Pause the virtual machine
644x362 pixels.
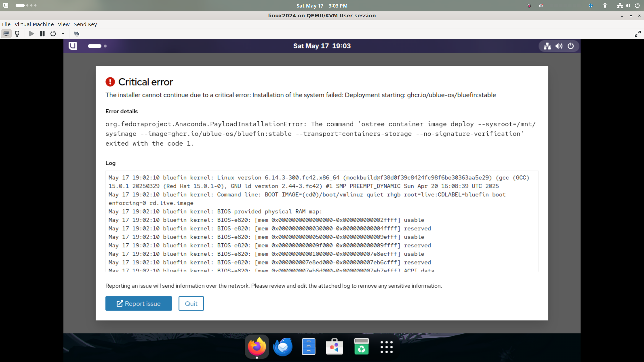click(42, 34)
